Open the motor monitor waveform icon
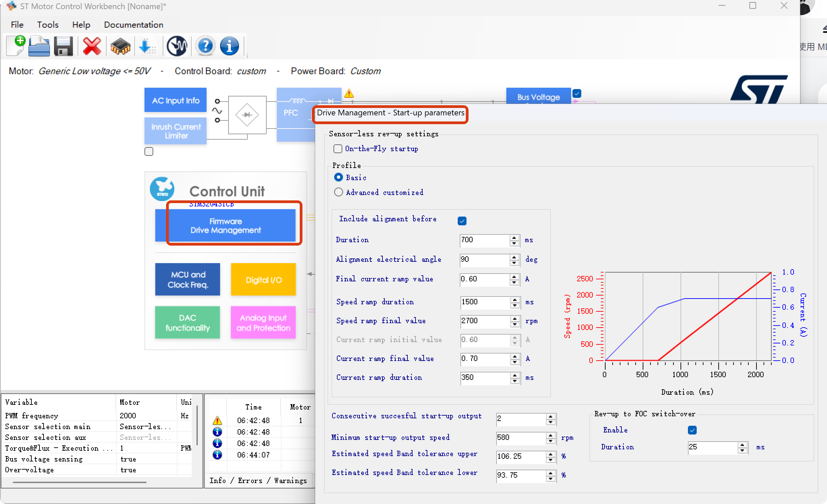The image size is (827, 504). [177, 46]
